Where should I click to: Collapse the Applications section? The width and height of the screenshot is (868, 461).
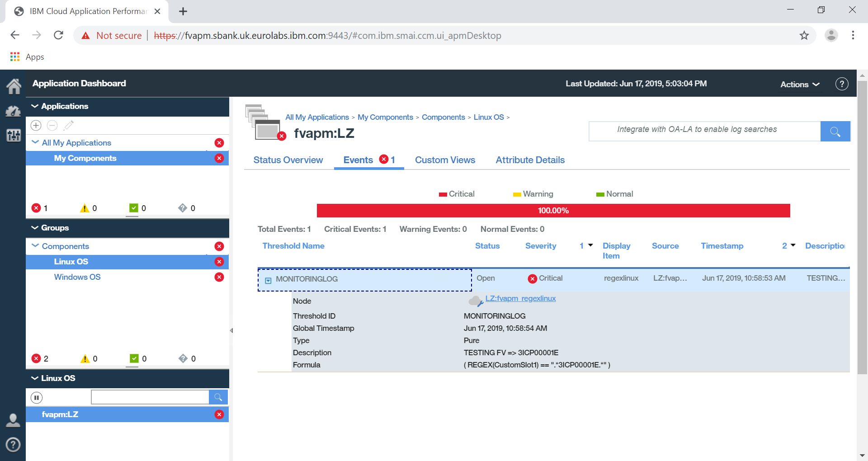35,106
